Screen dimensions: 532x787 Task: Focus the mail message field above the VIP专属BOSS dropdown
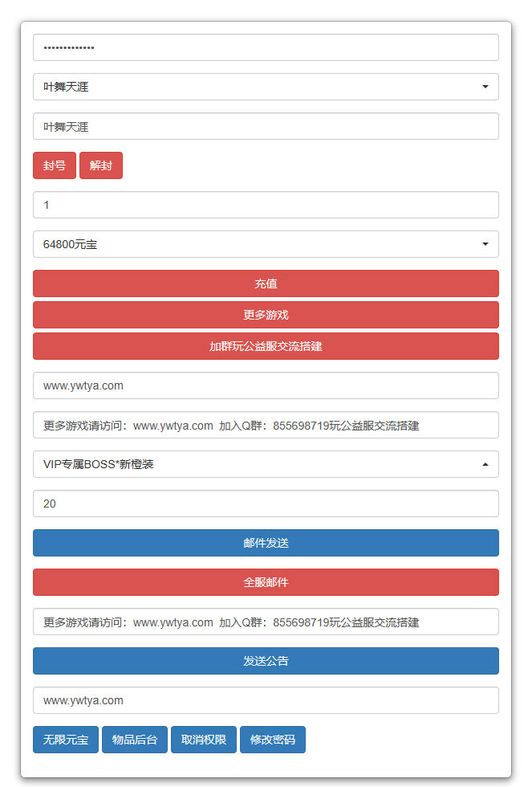coord(266,425)
